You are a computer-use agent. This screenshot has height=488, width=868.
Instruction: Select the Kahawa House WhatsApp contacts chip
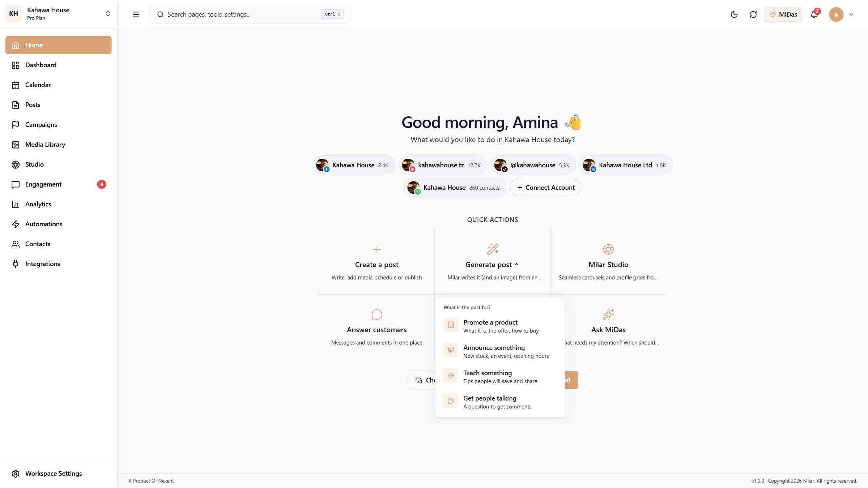tap(455, 188)
